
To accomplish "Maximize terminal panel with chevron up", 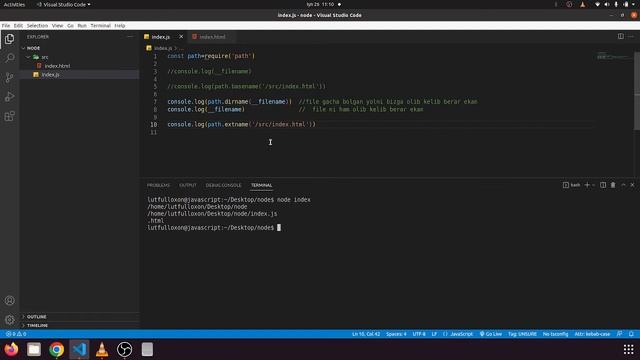I will click(623, 185).
